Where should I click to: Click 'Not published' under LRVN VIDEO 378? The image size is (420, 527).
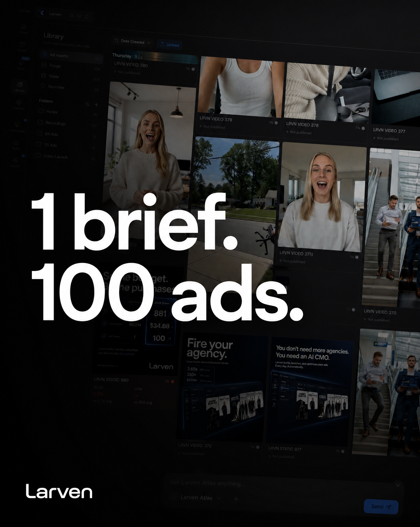[x=301, y=132]
